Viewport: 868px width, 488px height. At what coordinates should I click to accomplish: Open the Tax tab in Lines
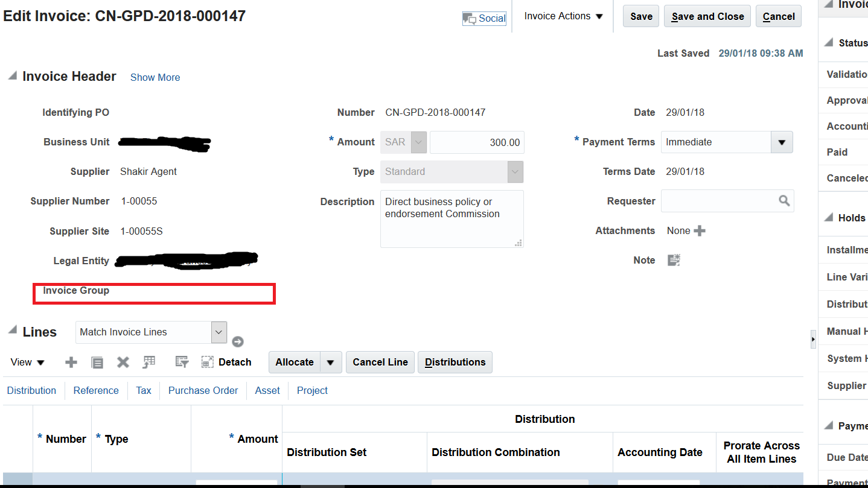point(143,390)
